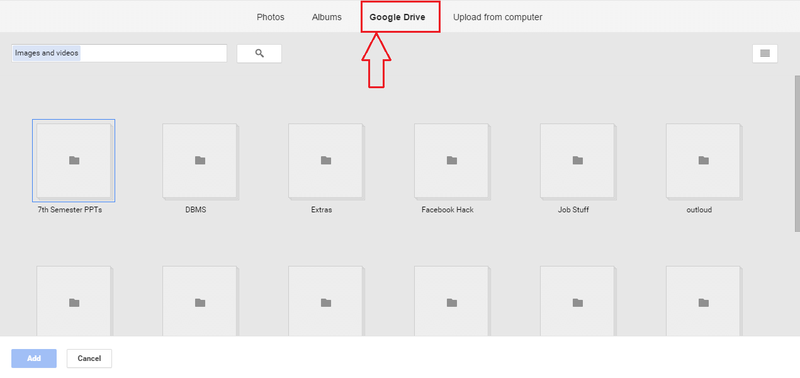Click the Job Stuff folder name
800x378 pixels.
[573, 210]
